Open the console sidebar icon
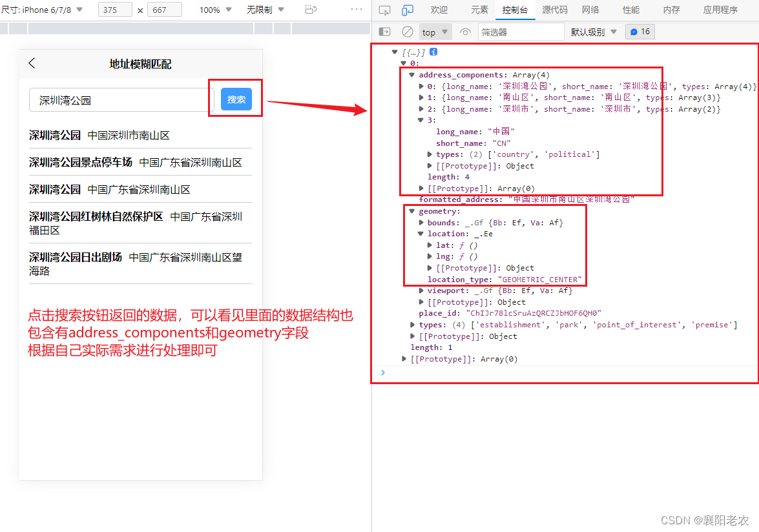 (x=384, y=31)
